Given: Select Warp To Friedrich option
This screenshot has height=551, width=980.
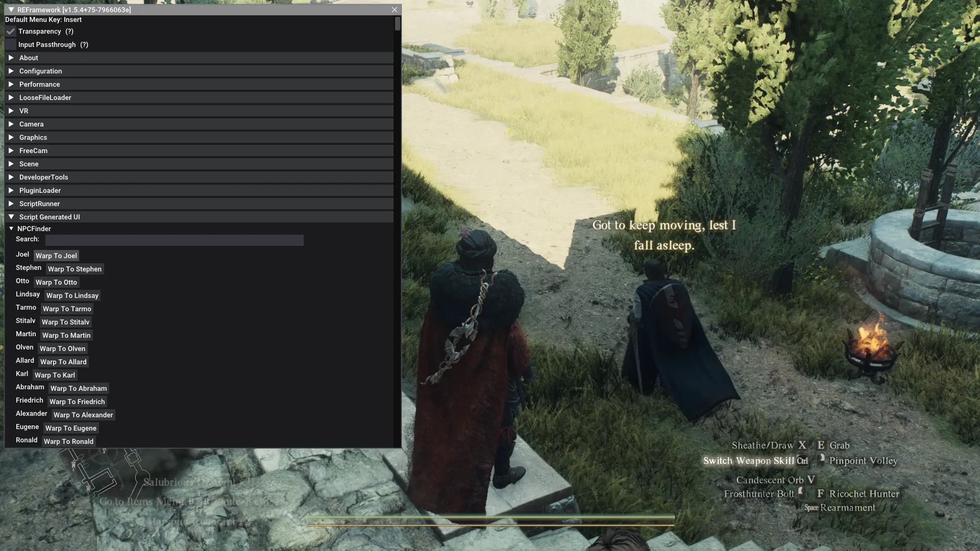Looking at the screenshot, I should tap(77, 402).
